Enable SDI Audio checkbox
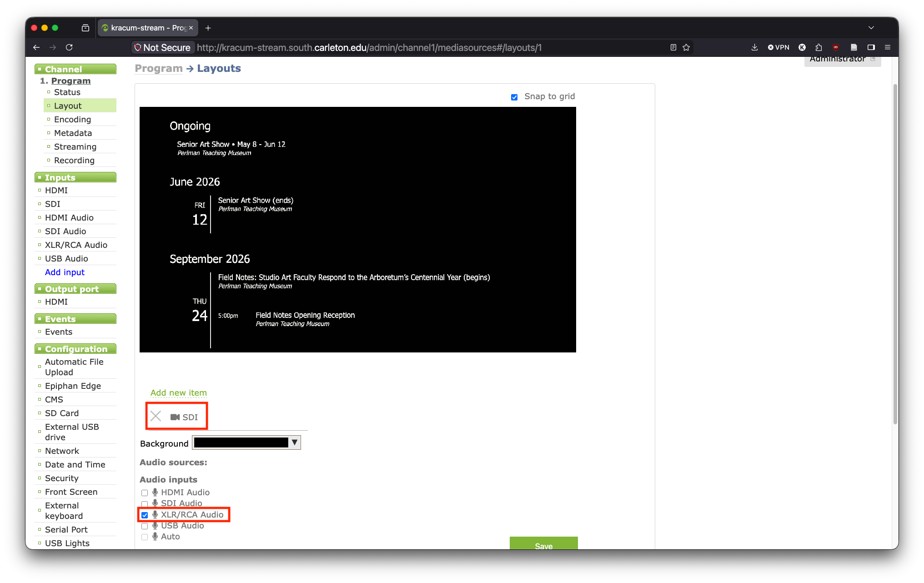The width and height of the screenshot is (924, 583). (x=145, y=504)
